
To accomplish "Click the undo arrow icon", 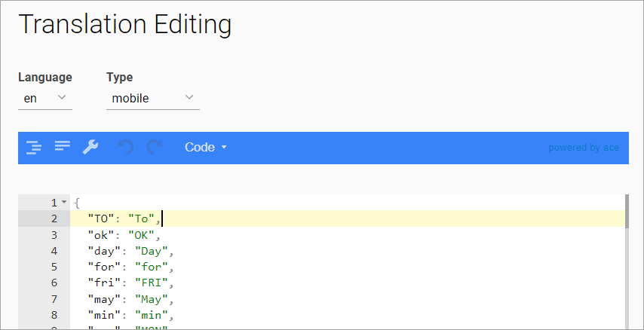I will pyautogui.click(x=125, y=148).
